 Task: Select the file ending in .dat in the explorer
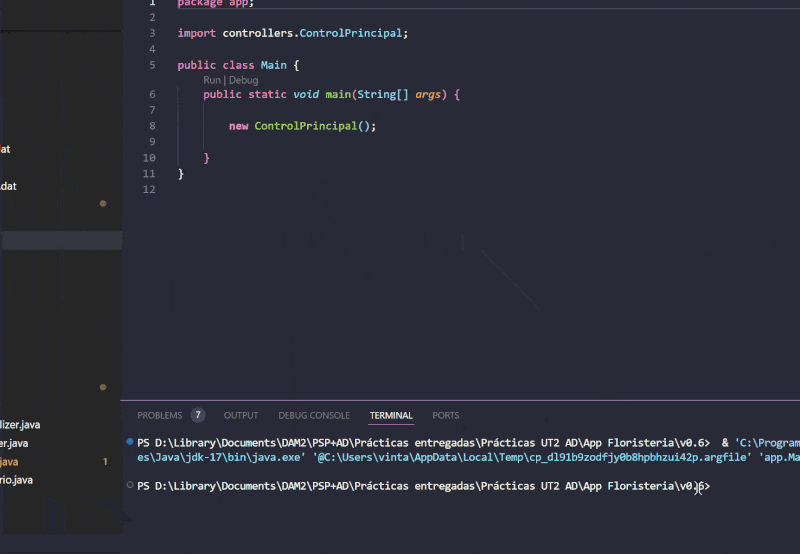click(8, 186)
